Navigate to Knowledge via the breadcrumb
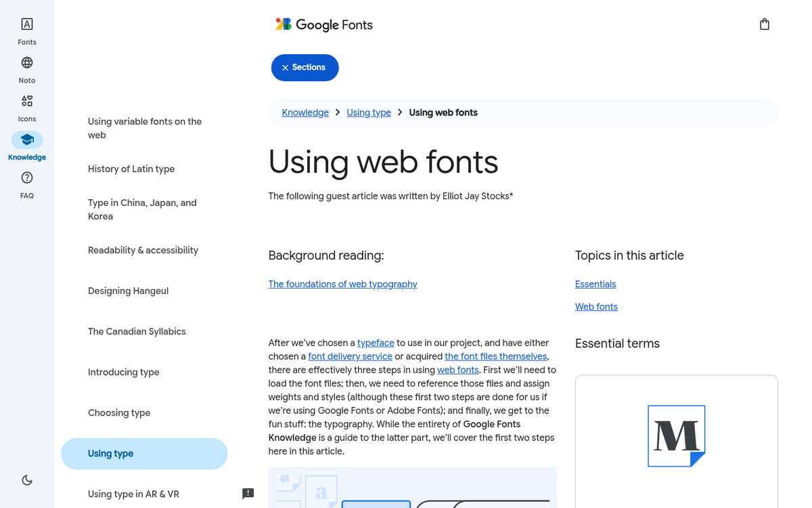 tap(305, 112)
